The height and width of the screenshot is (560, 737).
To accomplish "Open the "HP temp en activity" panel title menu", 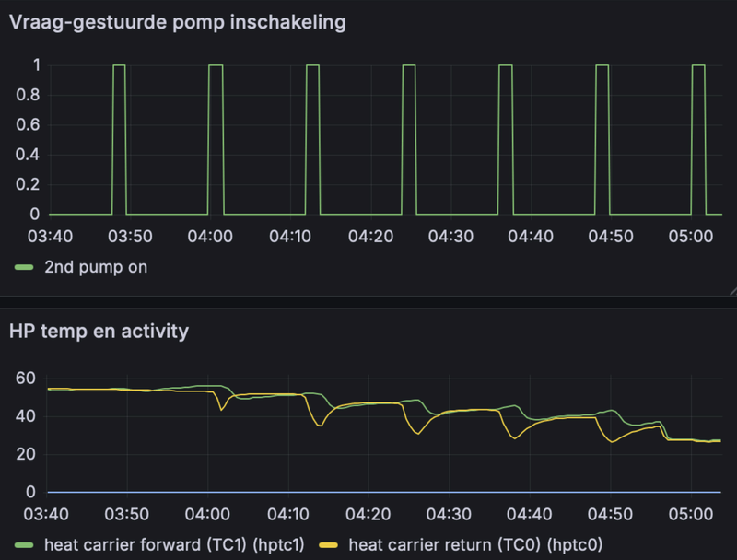I will coord(99,331).
